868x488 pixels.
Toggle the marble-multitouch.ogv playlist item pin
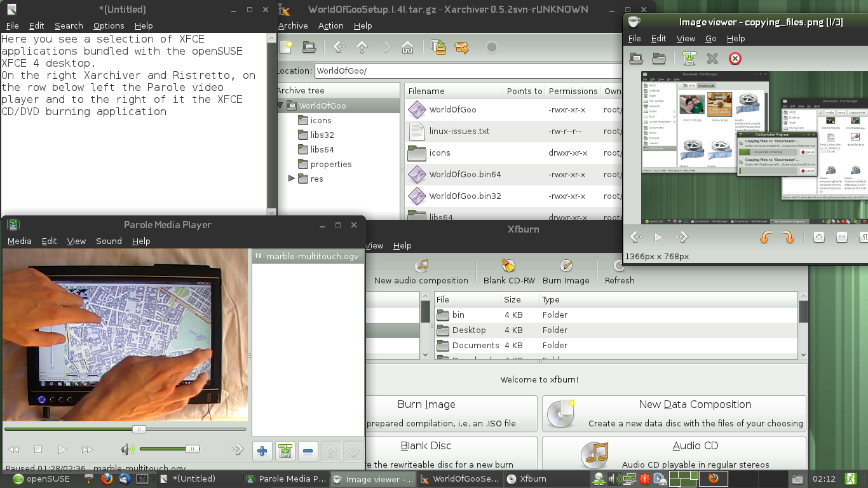259,256
